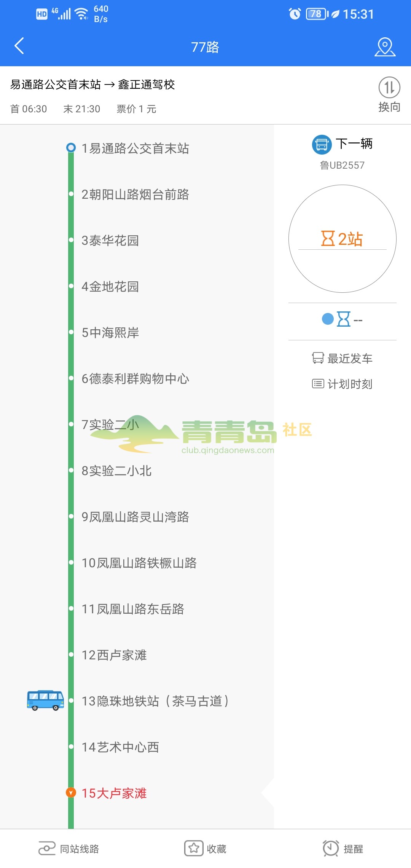Tap the blue bus icon near station 13

(45, 700)
